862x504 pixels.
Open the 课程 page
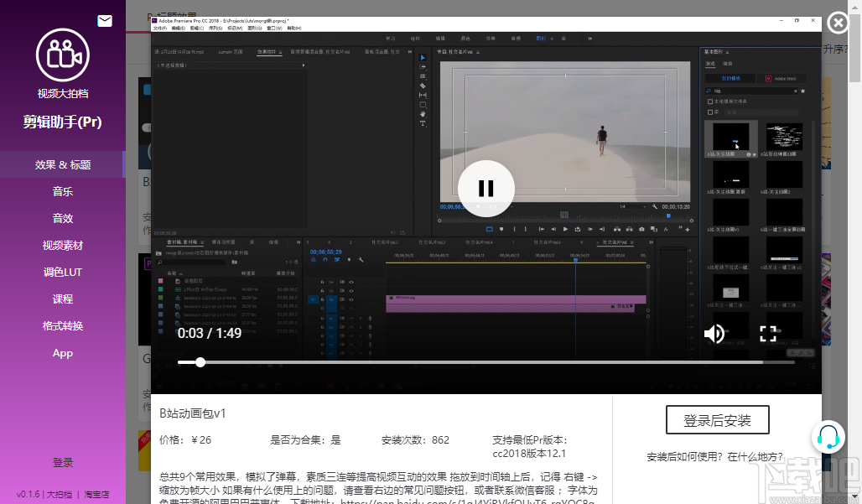63,299
